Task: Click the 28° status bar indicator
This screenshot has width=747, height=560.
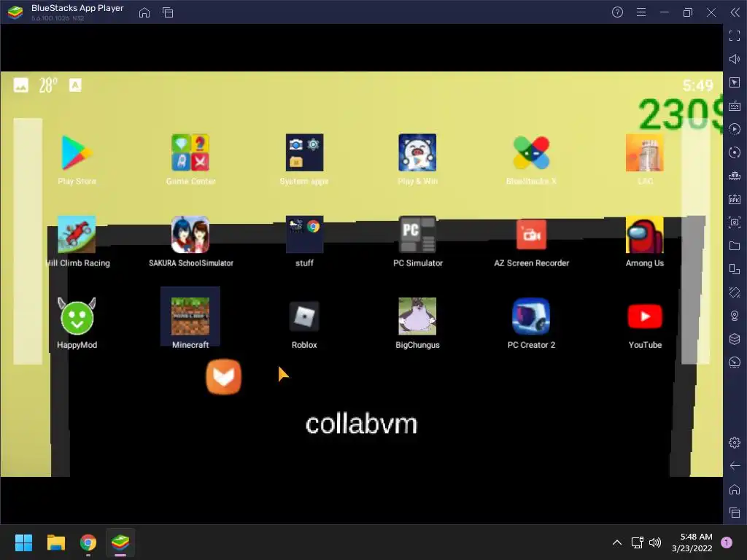Action: (48, 85)
